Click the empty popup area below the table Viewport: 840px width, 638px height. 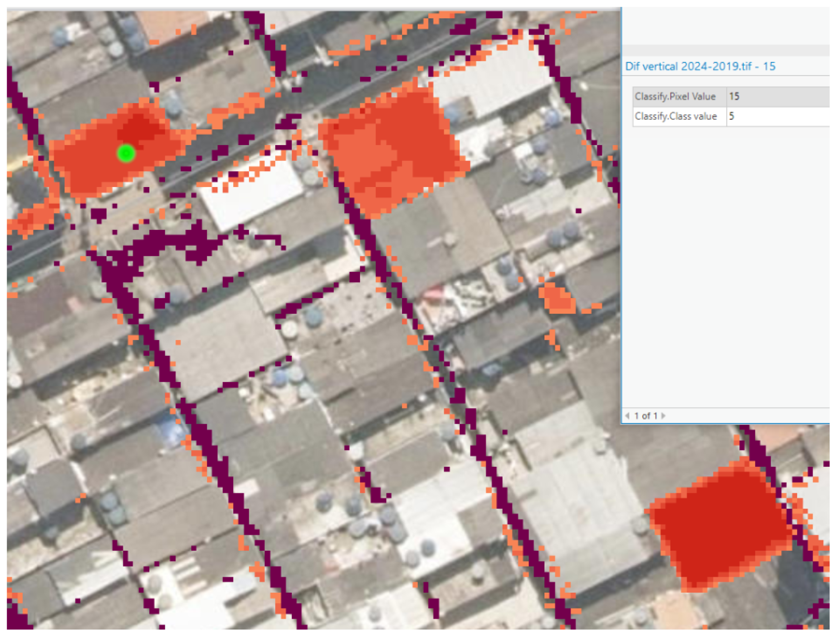(x=725, y=266)
